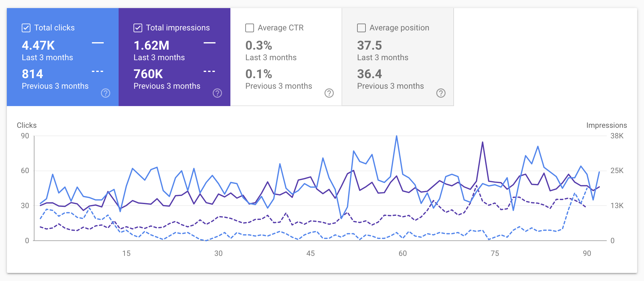Click the Clicks axis label
Viewport: 644px width, 281px height.
(x=27, y=125)
